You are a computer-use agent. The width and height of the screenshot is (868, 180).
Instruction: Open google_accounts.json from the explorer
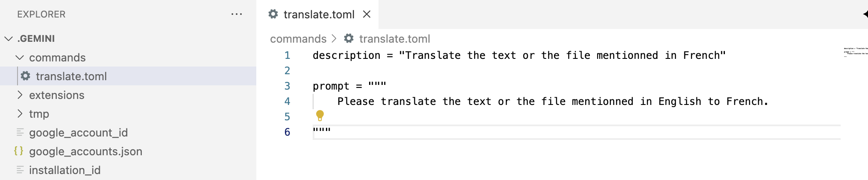click(x=85, y=151)
